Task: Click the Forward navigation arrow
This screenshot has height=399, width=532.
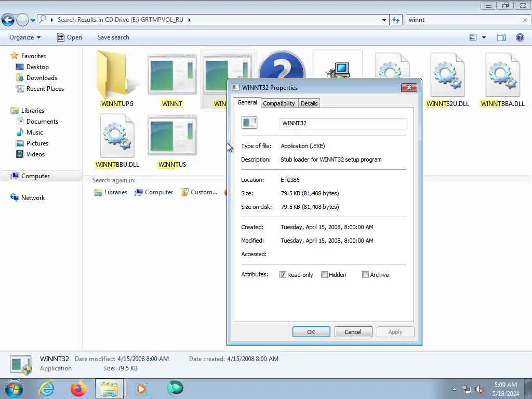Action: tap(22, 20)
